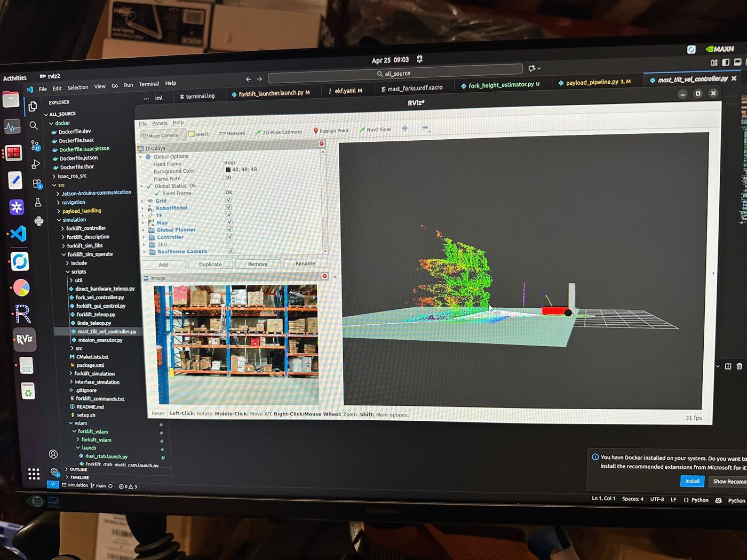The height and width of the screenshot is (560, 747).
Task: Toggle the RobotModel display checkbox
Action: pyautogui.click(x=229, y=207)
